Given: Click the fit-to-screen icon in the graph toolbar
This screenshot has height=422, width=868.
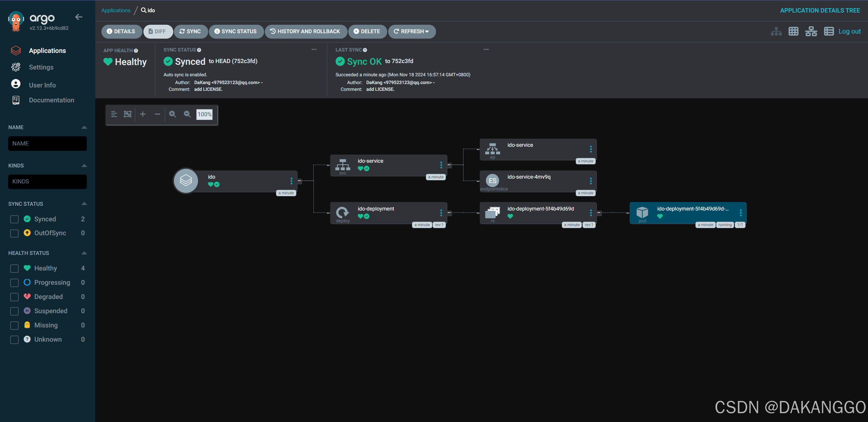Looking at the screenshot, I should [x=127, y=114].
